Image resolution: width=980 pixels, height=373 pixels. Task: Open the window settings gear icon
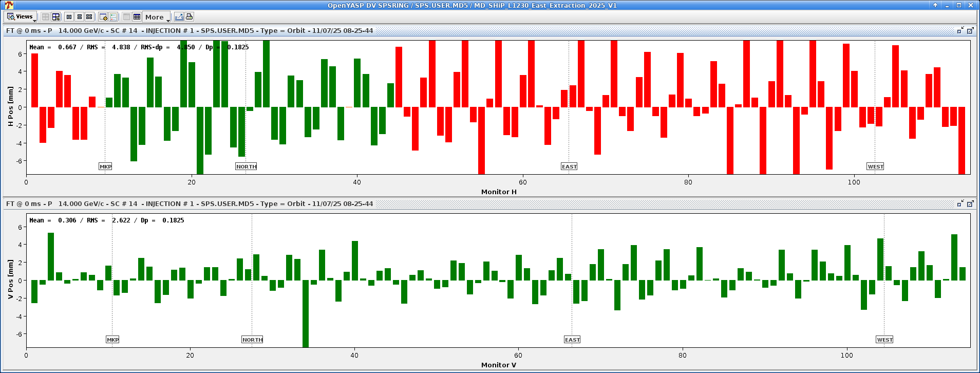point(103,17)
